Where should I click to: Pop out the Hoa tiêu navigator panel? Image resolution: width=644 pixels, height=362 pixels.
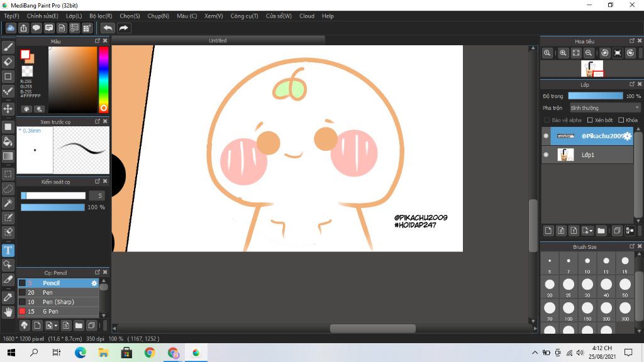point(631,41)
